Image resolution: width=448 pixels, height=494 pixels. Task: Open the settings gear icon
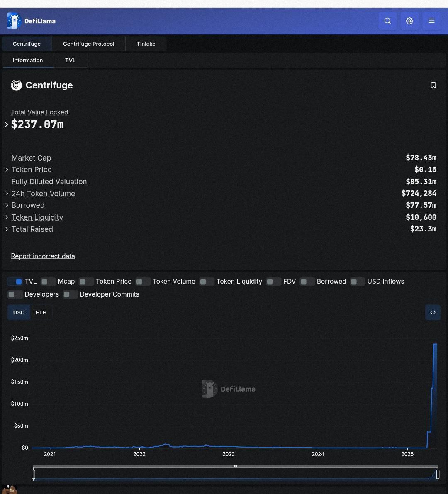[409, 21]
